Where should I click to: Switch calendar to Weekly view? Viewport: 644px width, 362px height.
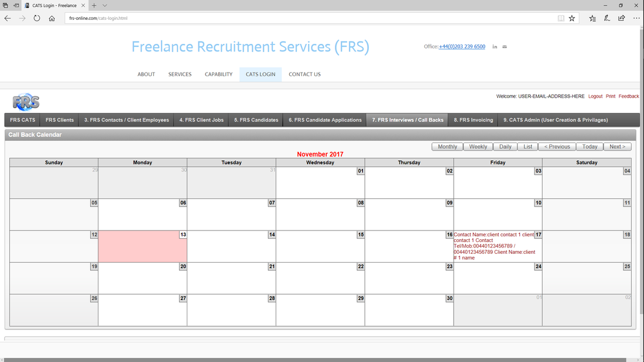pos(478,147)
